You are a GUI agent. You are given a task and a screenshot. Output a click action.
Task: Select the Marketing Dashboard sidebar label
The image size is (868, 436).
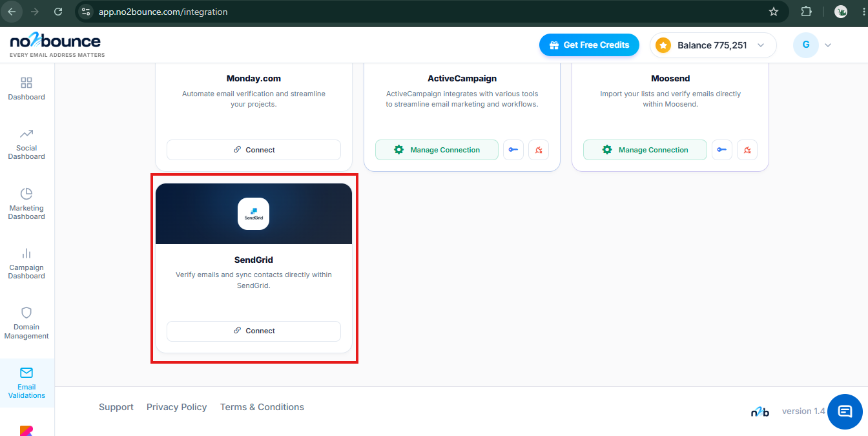point(26,213)
